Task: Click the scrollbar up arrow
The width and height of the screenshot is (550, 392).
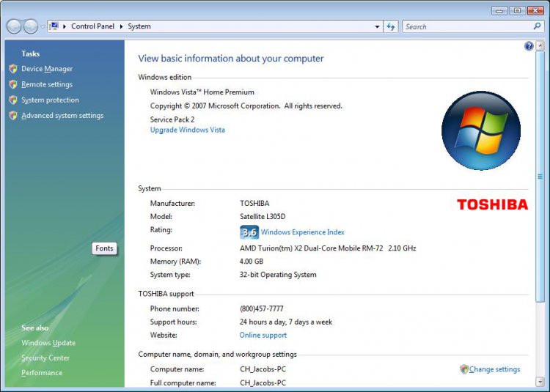Action: 540,45
